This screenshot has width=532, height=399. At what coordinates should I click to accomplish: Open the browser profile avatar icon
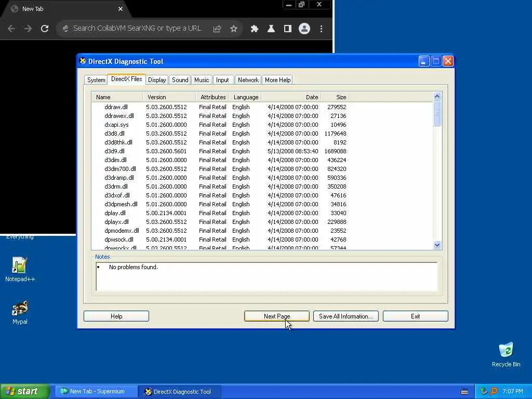click(x=304, y=29)
